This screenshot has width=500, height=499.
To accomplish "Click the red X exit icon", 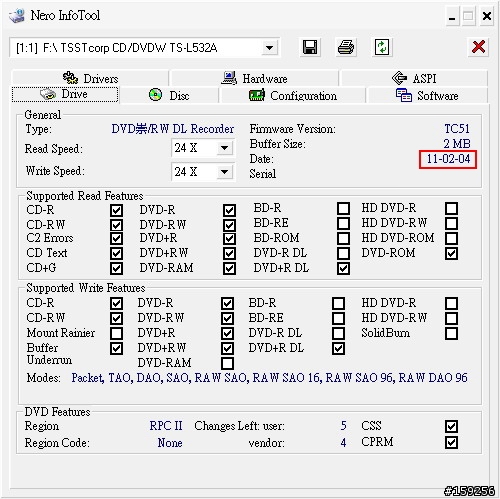I will click(478, 47).
